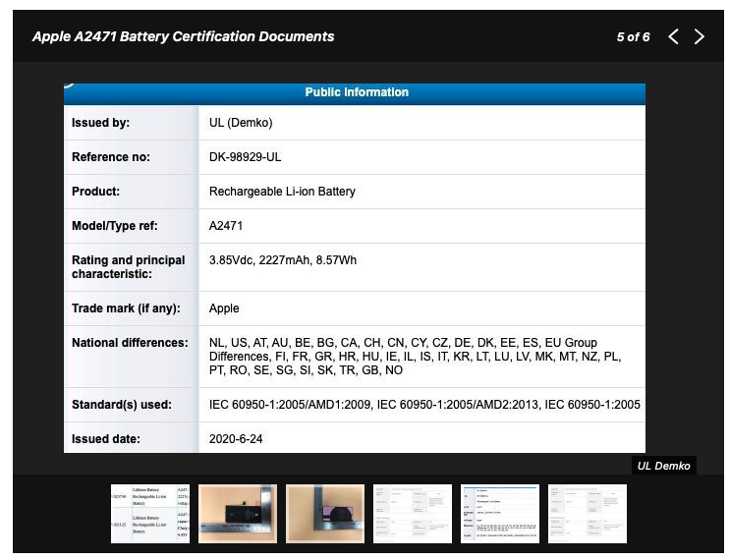Click the '5 of 6' image counter
Viewport: 729px width, 560px height.
pyautogui.click(x=633, y=37)
